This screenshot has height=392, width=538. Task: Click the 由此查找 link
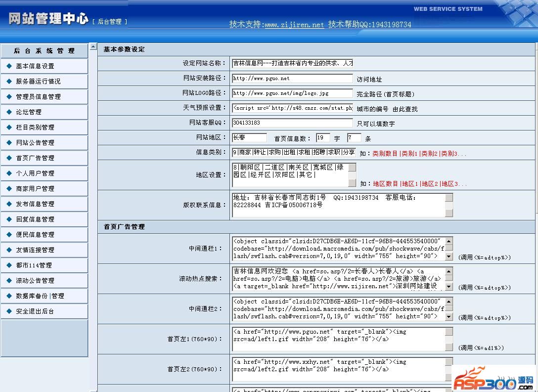[x=405, y=109]
